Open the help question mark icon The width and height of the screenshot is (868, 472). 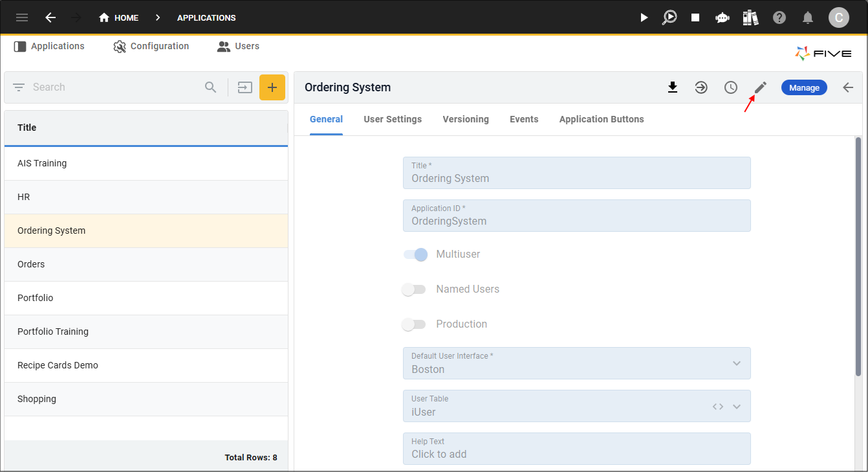pyautogui.click(x=779, y=17)
